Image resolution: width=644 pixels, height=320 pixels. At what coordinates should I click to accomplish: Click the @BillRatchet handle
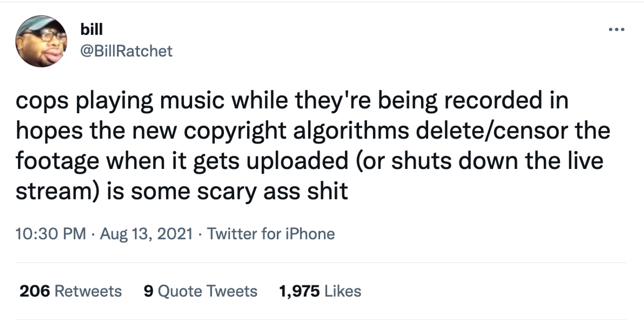click(126, 51)
